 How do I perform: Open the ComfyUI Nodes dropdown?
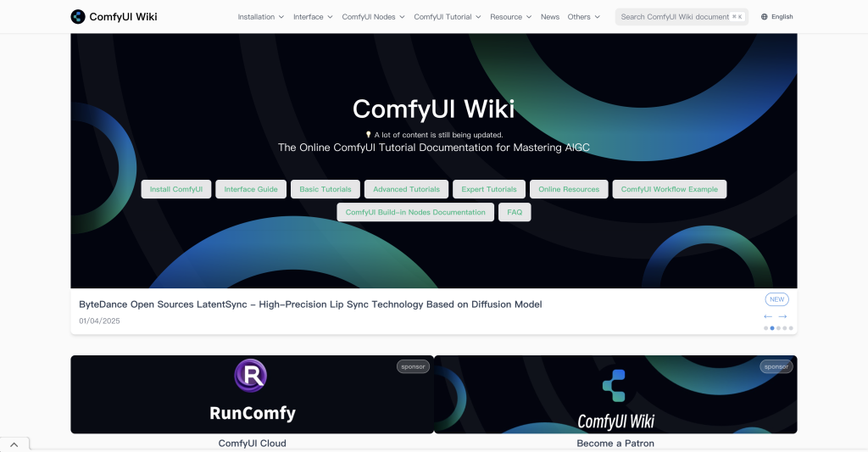373,17
